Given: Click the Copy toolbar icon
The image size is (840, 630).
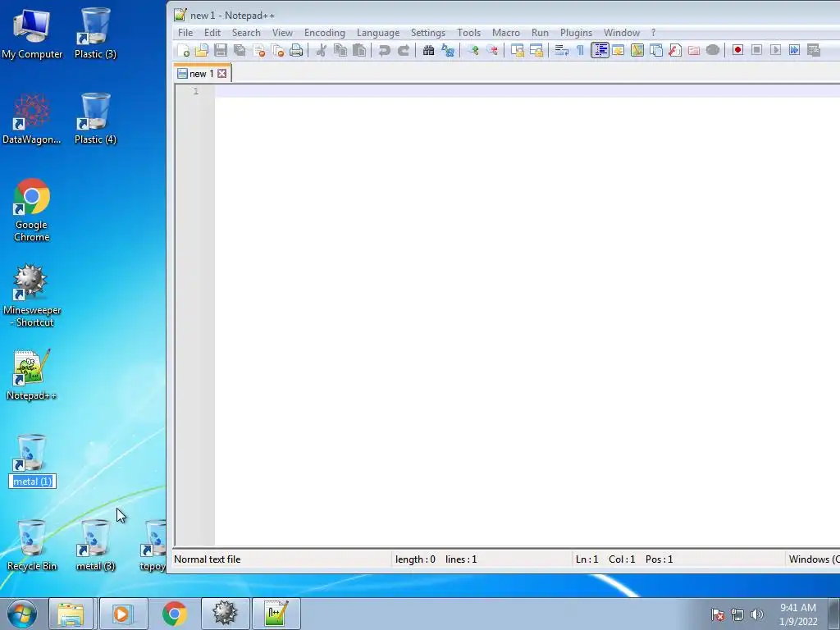Looking at the screenshot, I should tap(340, 50).
